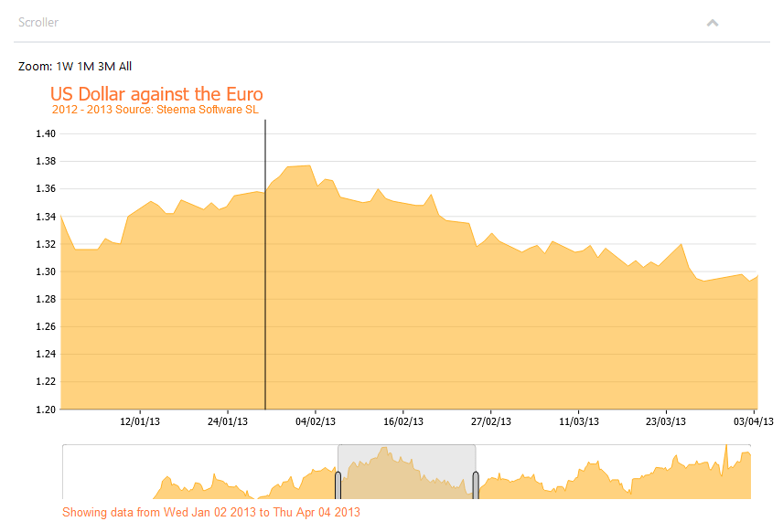The height and width of the screenshot is (532, 783).
Task: Click the US Dollar against the Euro title
Action: point(156,94)
